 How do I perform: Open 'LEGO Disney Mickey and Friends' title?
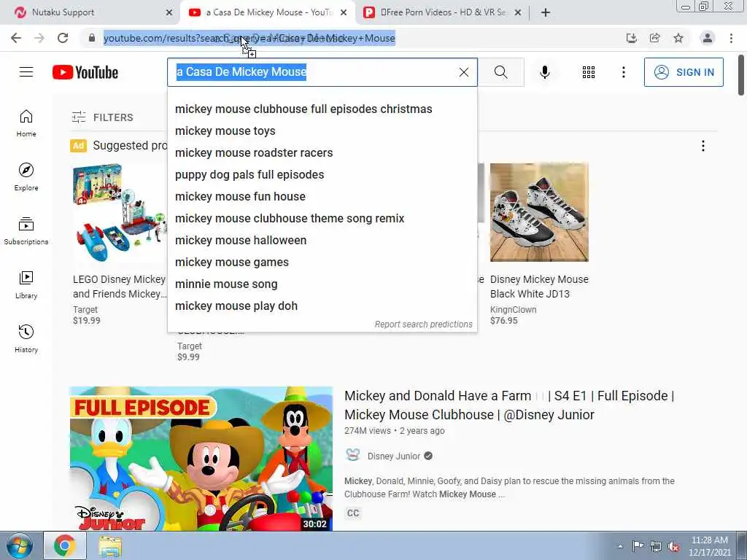(x=120, y=287)
